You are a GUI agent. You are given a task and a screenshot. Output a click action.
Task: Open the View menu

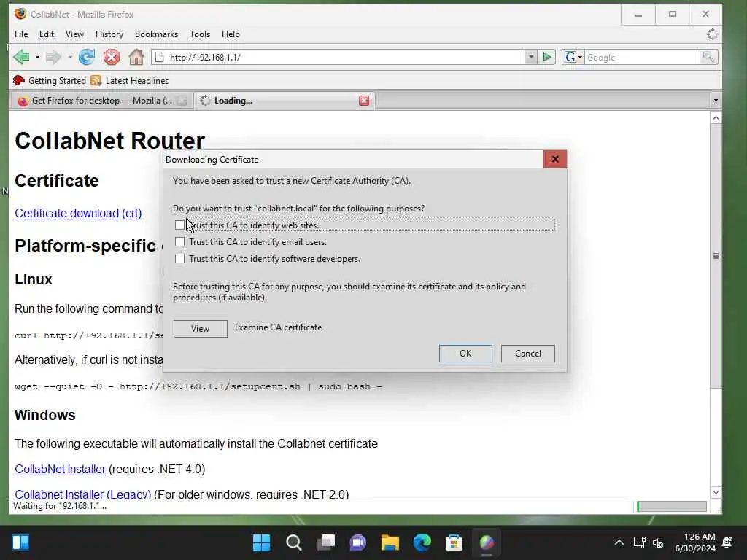[74, 34]
